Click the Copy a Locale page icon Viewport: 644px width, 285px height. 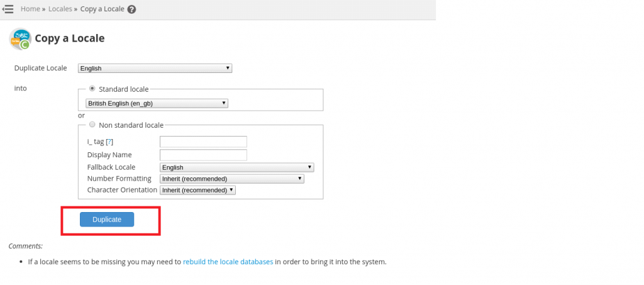(x=20, y=38)
